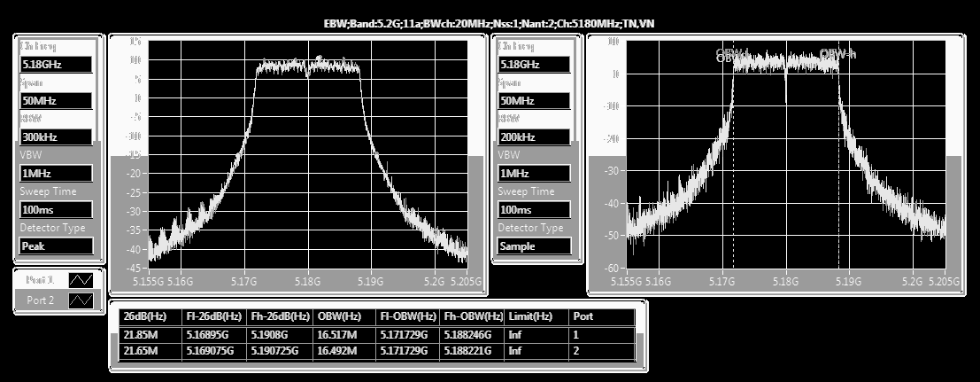Select the 5.169075G table cell
Screen dimensions: 980x382
(214, 351)
